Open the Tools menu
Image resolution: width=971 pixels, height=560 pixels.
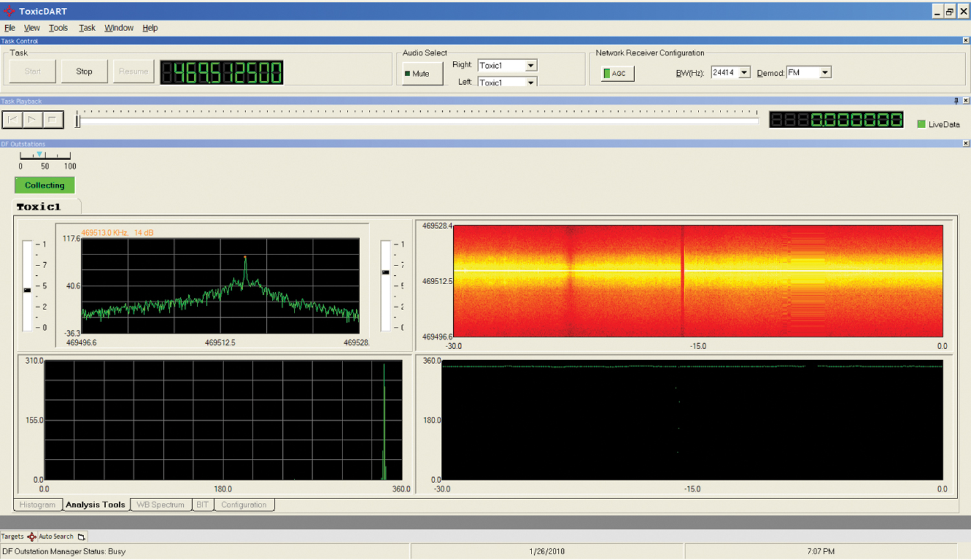pyautogui.click(x=58, y=28)
